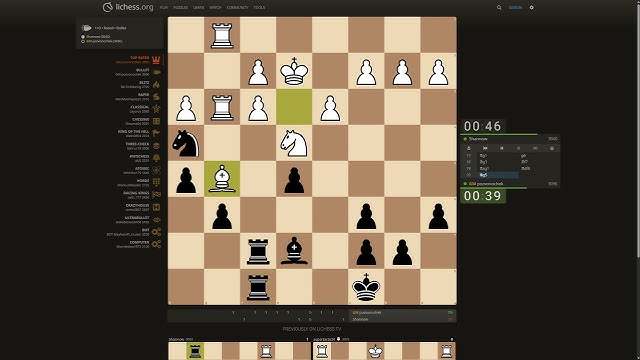Open the King of the Hill channel
The width and height of the screenshot is (640, 360).
point(138,133)
